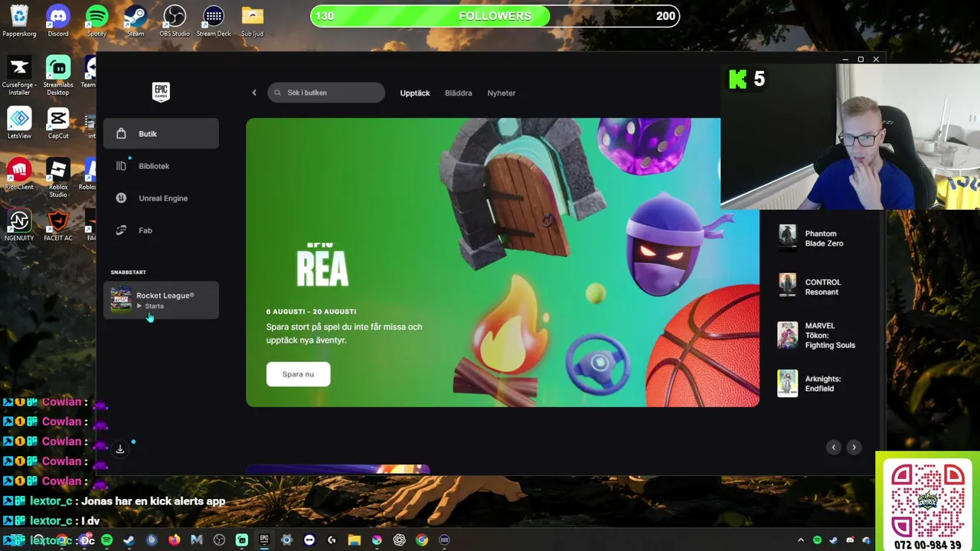Select the Streamlabs Desktop shortcut
This screenshot has height=551, width=980.
click(58, 76)
